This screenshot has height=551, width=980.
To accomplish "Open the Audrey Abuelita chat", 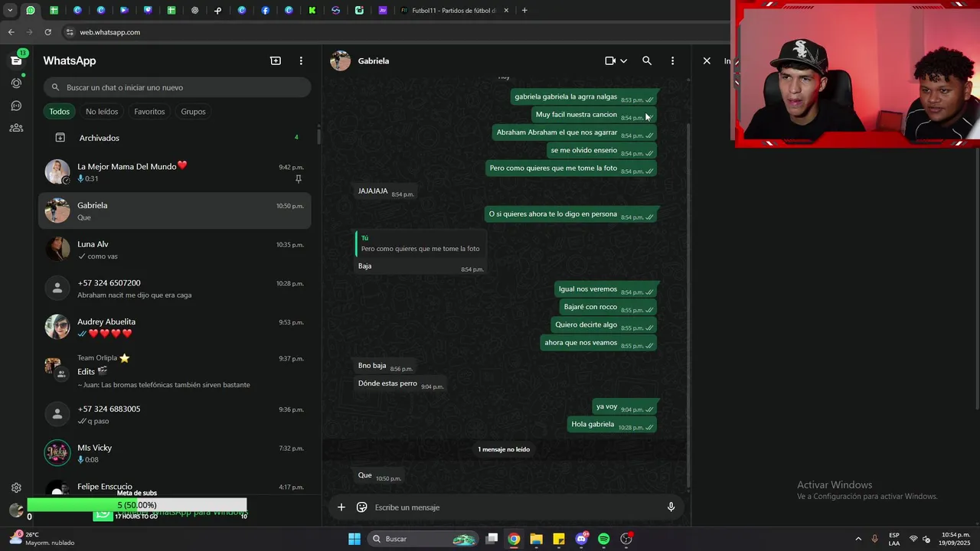I will pos(175,328).
